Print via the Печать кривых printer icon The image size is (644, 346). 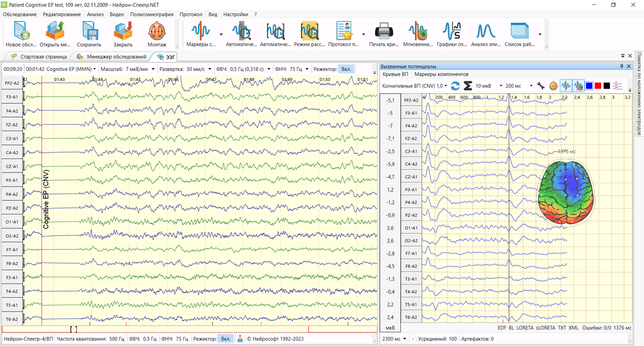pos(384,34)
